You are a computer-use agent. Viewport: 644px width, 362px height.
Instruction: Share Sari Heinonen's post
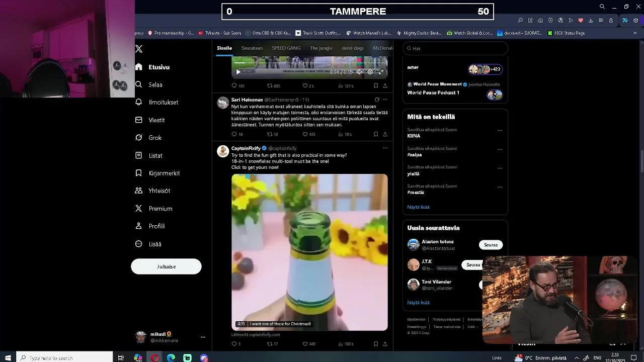click(x=385, y=134)
